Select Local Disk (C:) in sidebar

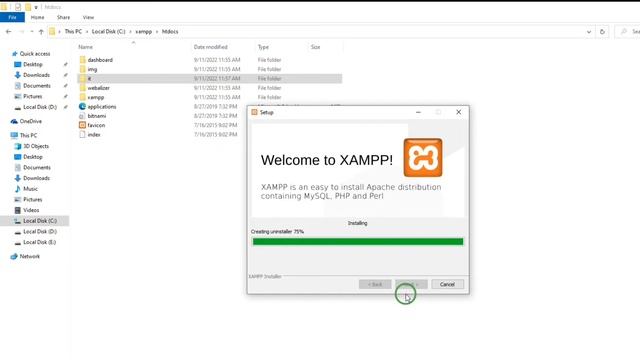tap(40, 221)
